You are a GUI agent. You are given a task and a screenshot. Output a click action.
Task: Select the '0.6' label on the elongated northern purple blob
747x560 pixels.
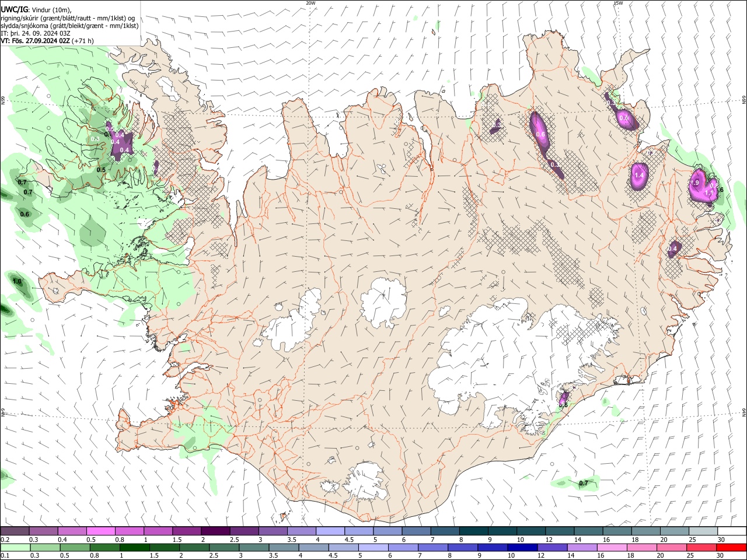(540, 135)
